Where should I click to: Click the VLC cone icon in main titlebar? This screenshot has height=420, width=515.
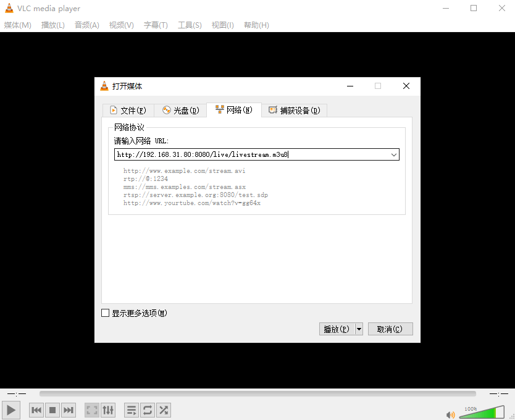[9, 8]
